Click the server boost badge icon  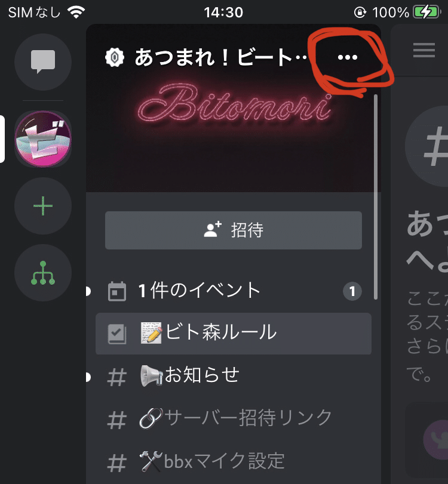pos(115,57)
